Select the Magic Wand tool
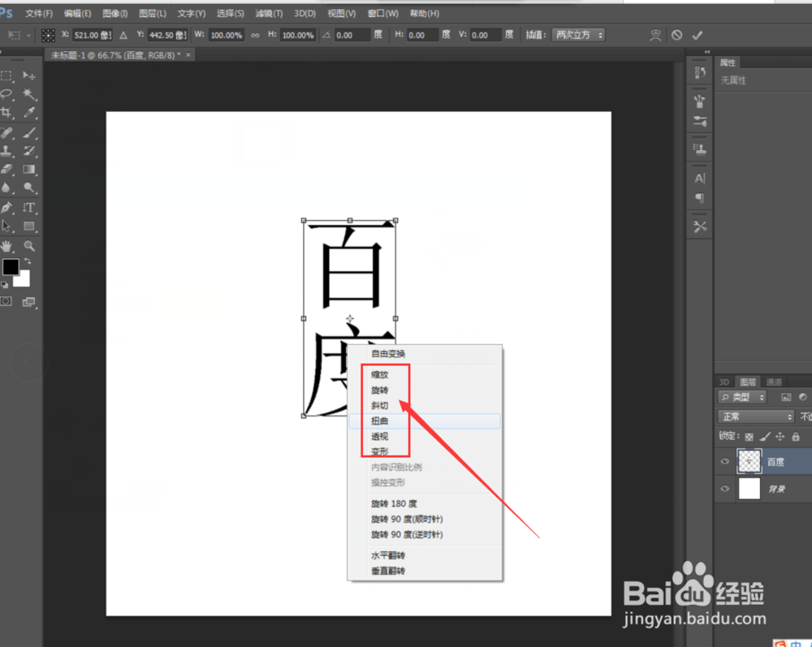 [x=29, y=94]
